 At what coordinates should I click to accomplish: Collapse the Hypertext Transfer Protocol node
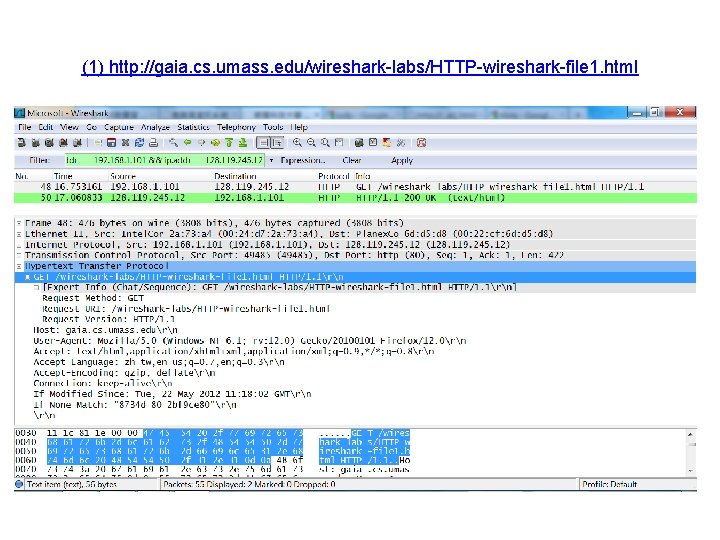[x=19, y=266]
